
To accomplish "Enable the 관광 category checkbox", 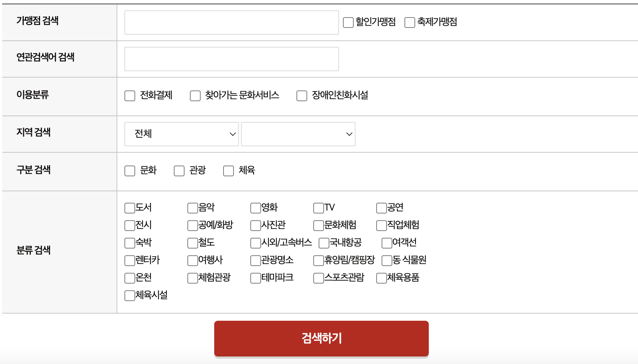I will tap(179, 171).
